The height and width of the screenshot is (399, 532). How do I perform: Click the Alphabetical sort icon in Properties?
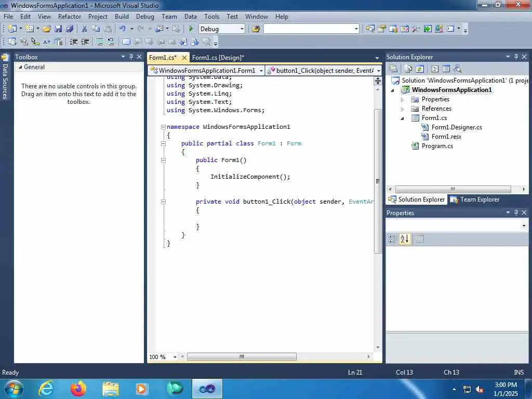click(404, 239)
